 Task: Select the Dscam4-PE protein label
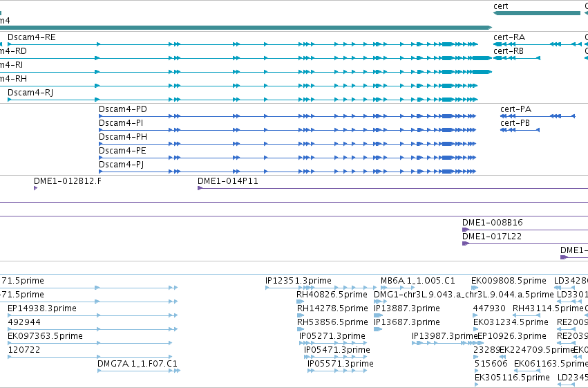122,151
